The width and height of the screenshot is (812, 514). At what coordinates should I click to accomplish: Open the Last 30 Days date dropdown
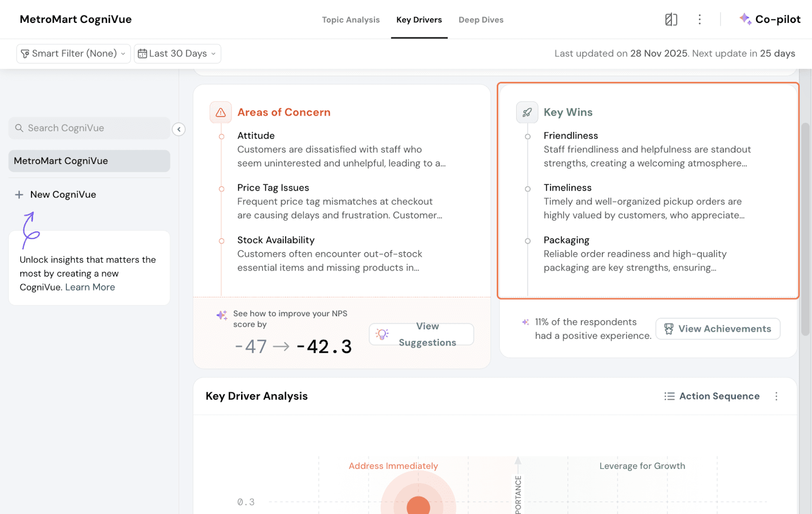[177, 54]
